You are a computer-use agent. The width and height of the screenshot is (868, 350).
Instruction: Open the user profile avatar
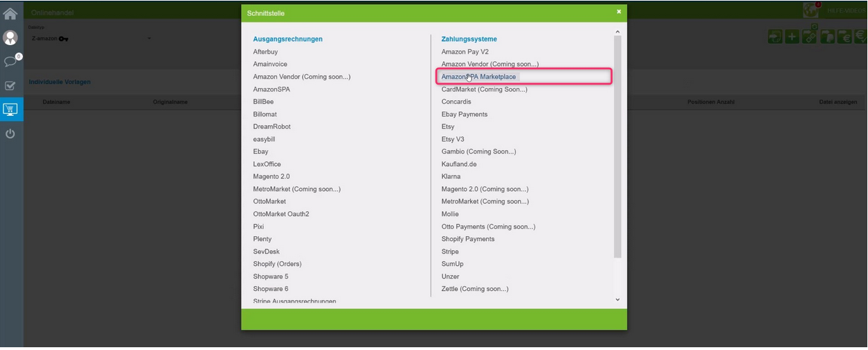pos(10,37)
